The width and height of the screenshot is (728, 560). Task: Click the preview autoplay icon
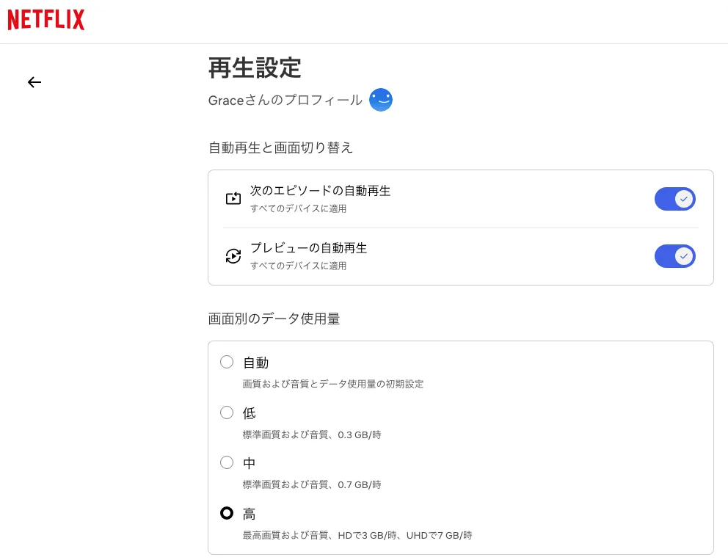coord(233,256)
